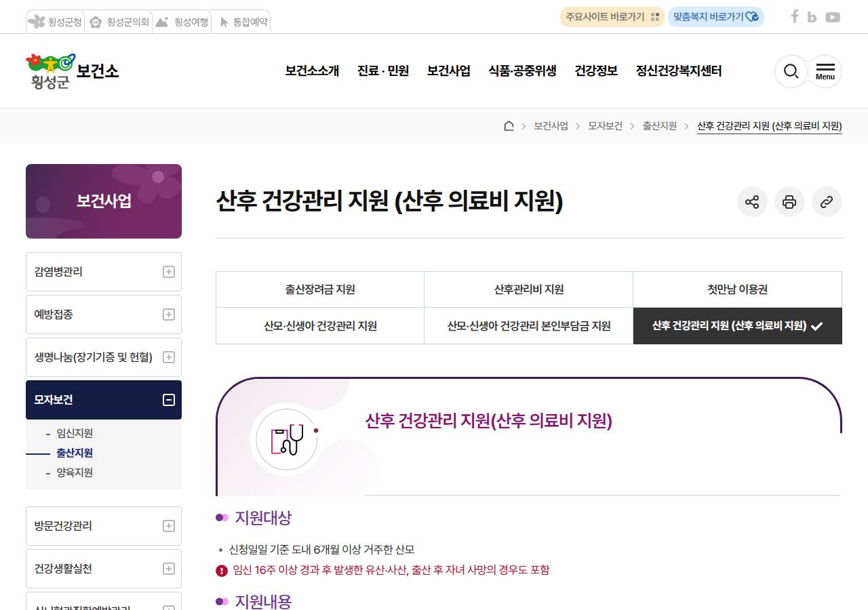
Task: Go to 횡성여행 site link
Action: point(181,22)
